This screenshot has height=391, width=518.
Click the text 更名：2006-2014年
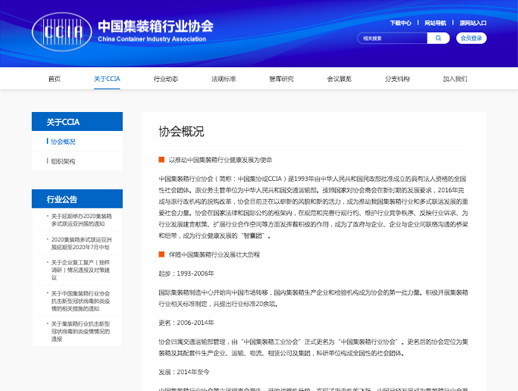click(186, 323)
